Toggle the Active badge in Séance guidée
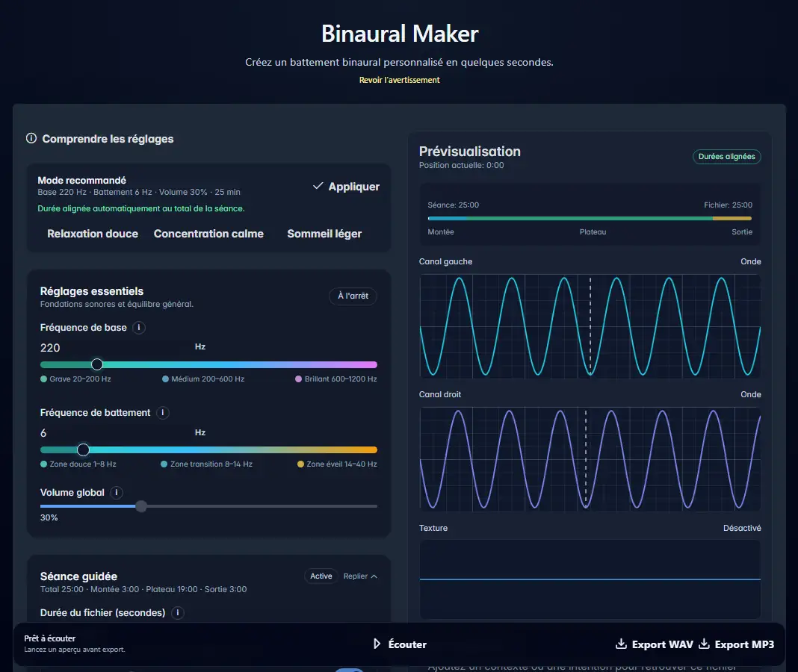798x672 pixels. coord(321,576)
